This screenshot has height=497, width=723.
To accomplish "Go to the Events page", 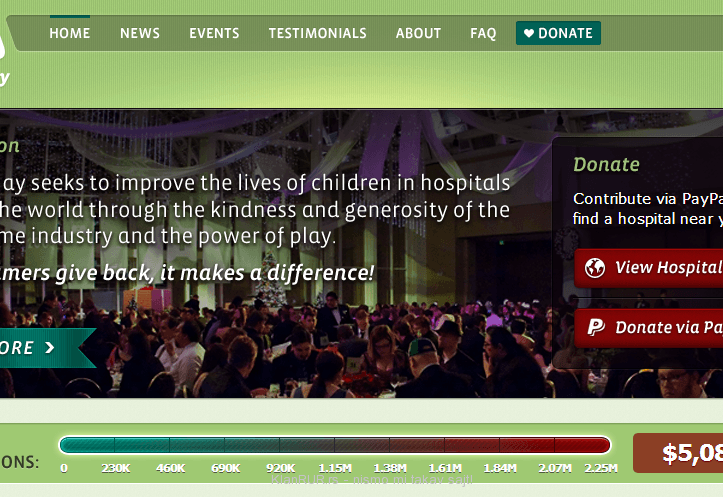I will click(x=214, y=33).
